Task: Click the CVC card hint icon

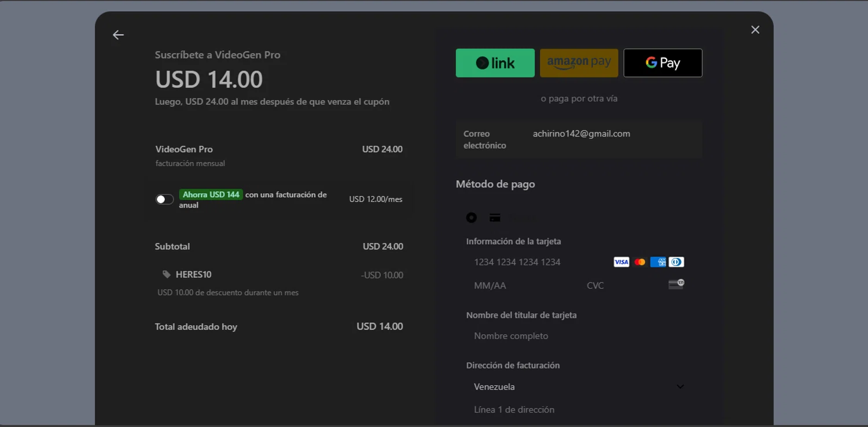Action: click(x=676, y=284)
